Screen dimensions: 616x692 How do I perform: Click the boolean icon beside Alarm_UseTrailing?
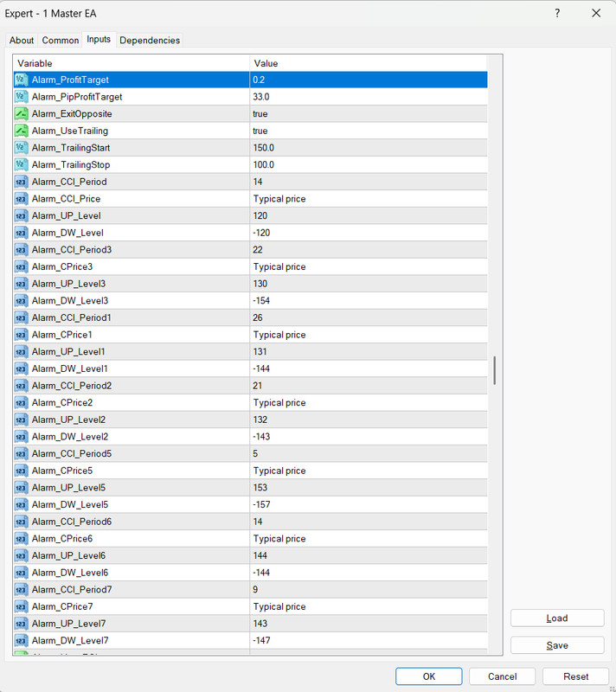(x=21, y=131)
